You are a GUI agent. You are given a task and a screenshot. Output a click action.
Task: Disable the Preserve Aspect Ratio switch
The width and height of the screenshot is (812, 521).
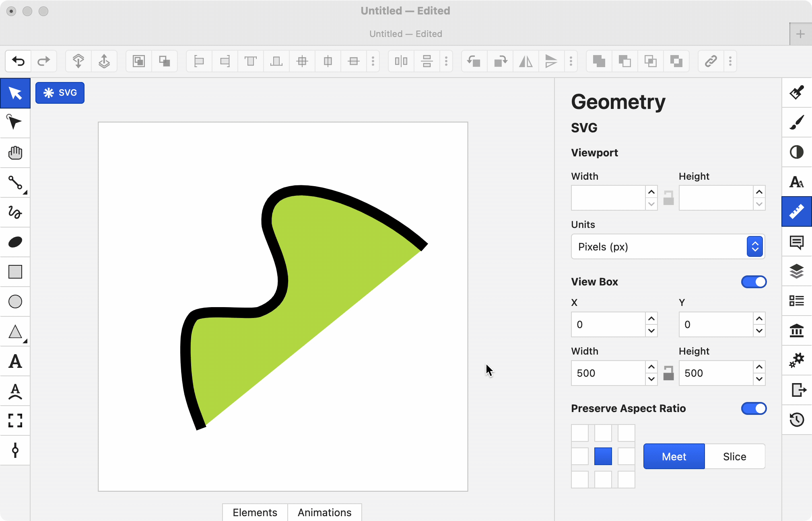pyautogui.click(x=753, y=408)
